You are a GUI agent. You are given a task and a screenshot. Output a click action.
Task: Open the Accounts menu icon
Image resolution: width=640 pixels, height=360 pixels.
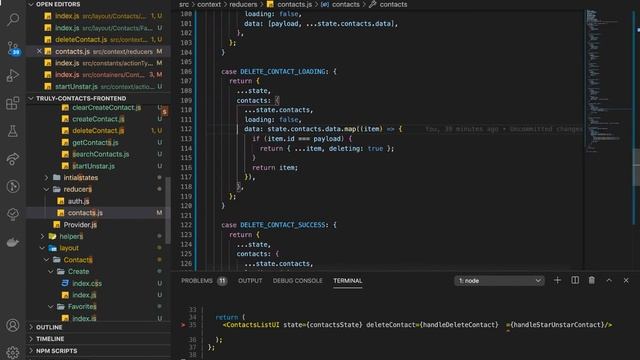(x=13, y=325)
